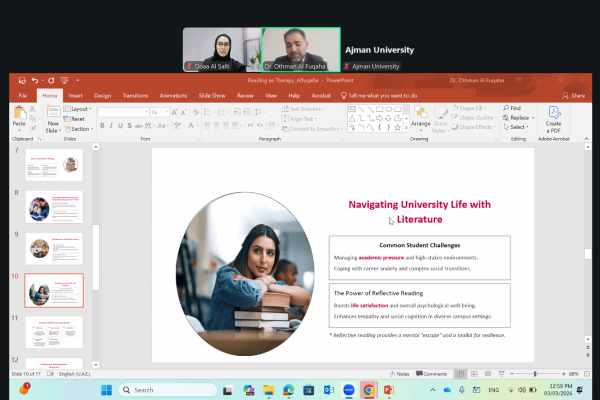
Task: Open the Section dropdown
Action: [x=82, y=128]
